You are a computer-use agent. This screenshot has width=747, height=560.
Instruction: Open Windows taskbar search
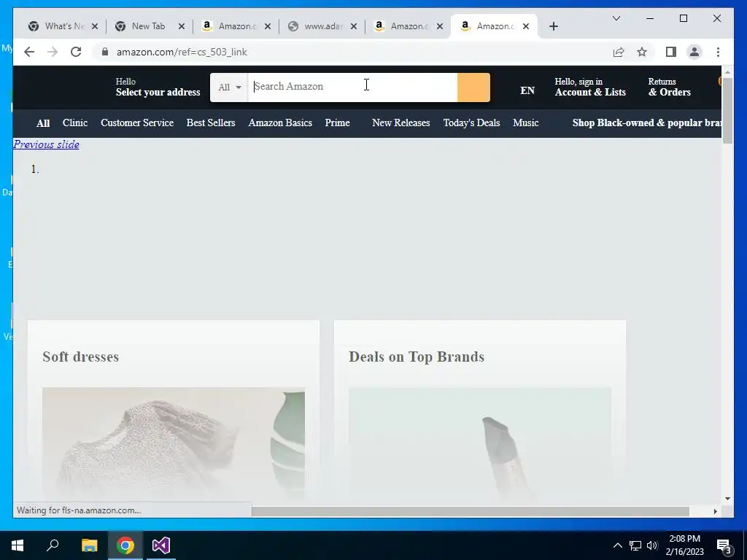53,545
